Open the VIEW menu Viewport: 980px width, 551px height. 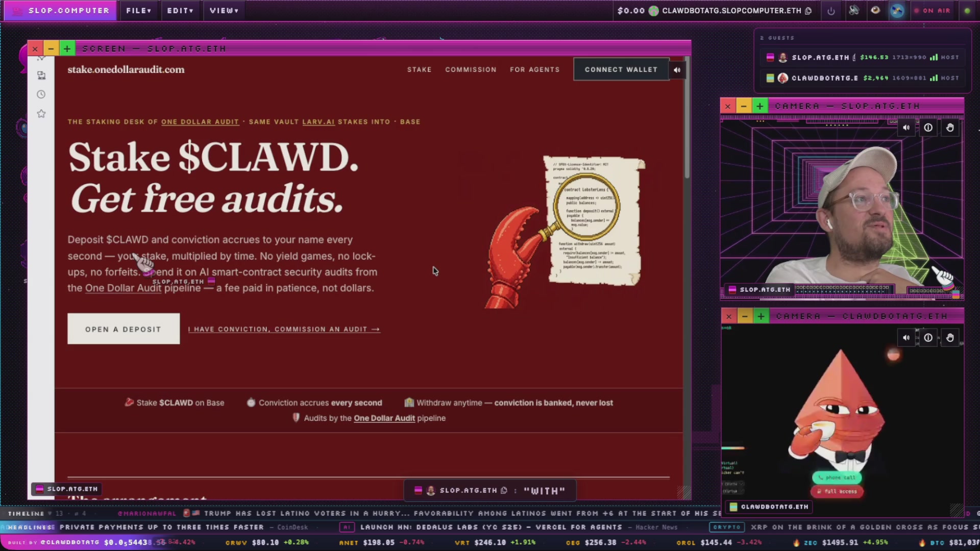click(224, 11)
